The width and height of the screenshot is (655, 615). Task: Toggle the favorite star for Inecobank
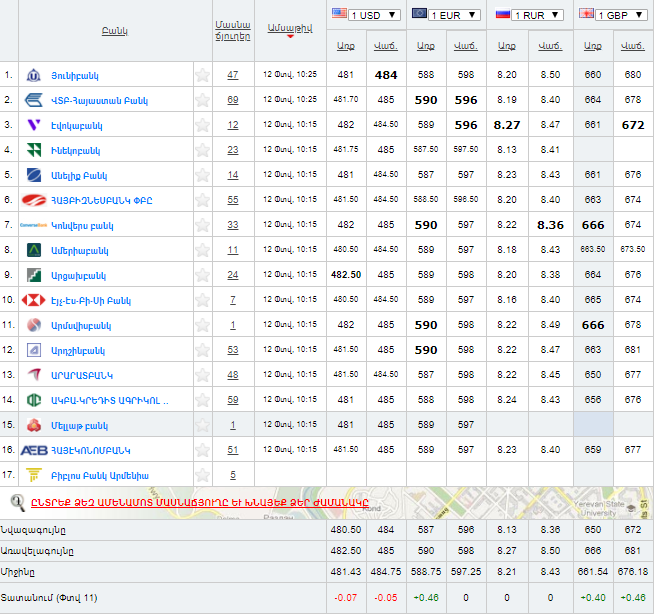203,150
